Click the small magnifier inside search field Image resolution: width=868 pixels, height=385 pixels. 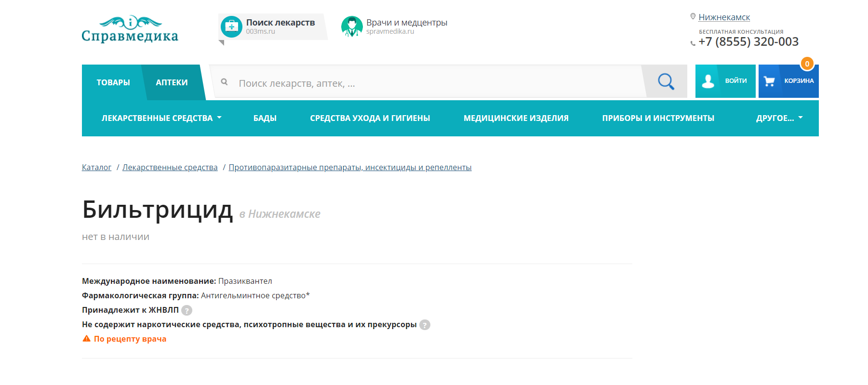(224, 82)
